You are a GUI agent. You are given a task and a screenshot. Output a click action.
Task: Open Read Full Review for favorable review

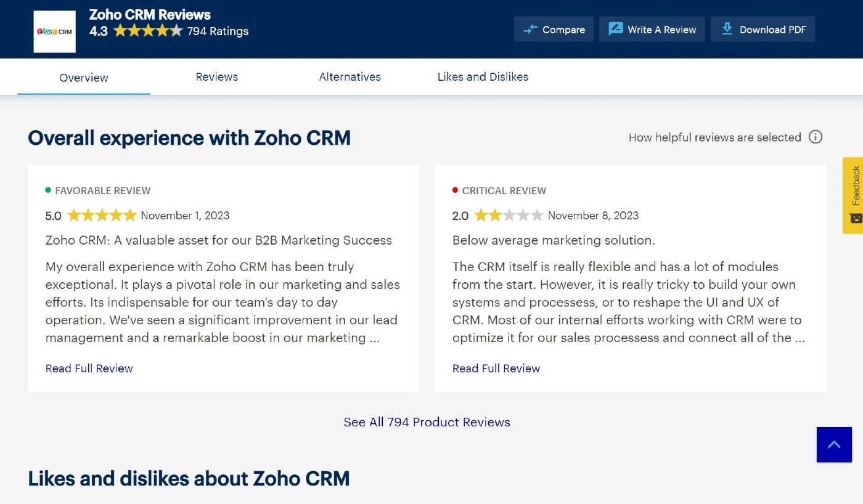pos(89,368)
